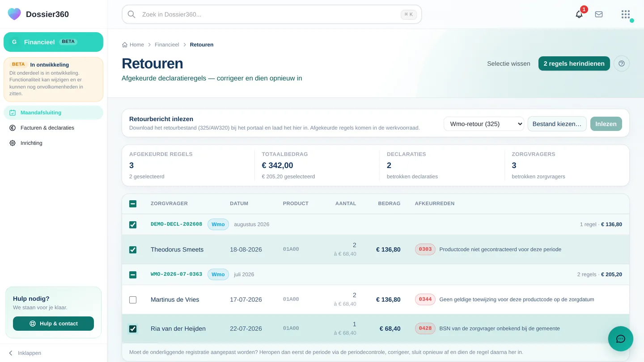This screenshot has height=362, width=644.
Task: Click the ⌘K shortcut badge
Action: click(x=409, y=14)
